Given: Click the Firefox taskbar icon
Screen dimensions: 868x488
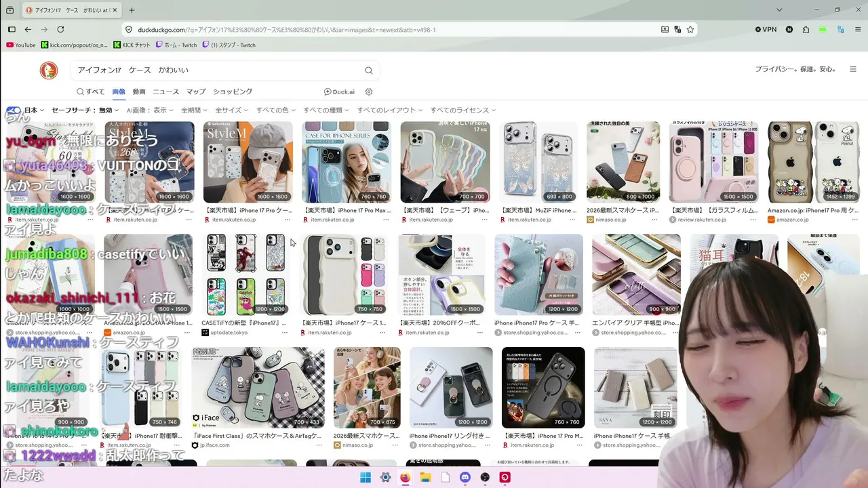Looking at the screenshot, I should (x=405, y=477).
